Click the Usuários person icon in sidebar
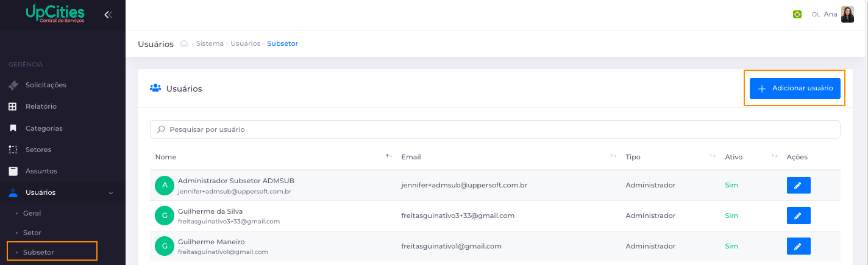The height and width of the screenshot is (265, 868). tap(13, 192)
